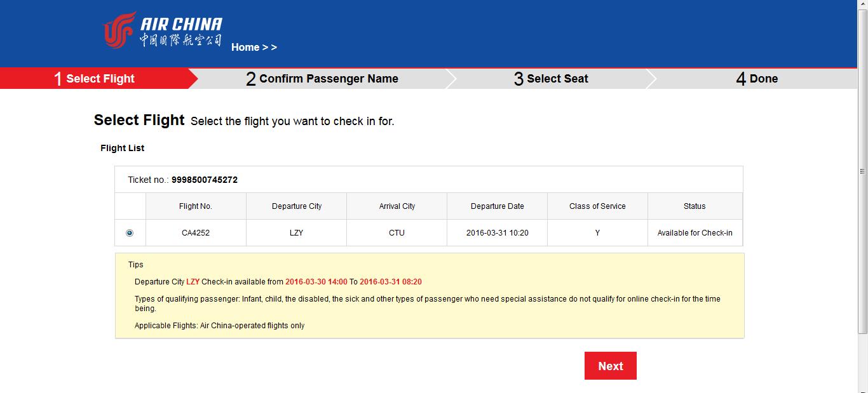Click the Departure Date column header

click(497, 206)
